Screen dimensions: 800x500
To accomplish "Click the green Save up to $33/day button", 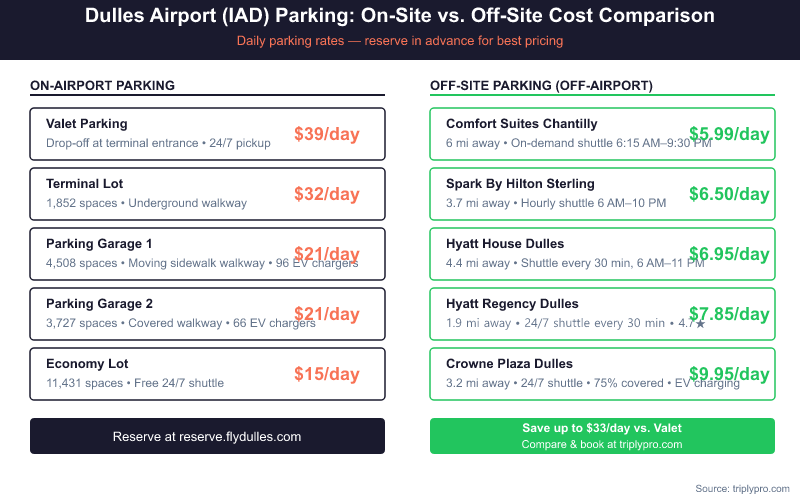I will 602,436.
